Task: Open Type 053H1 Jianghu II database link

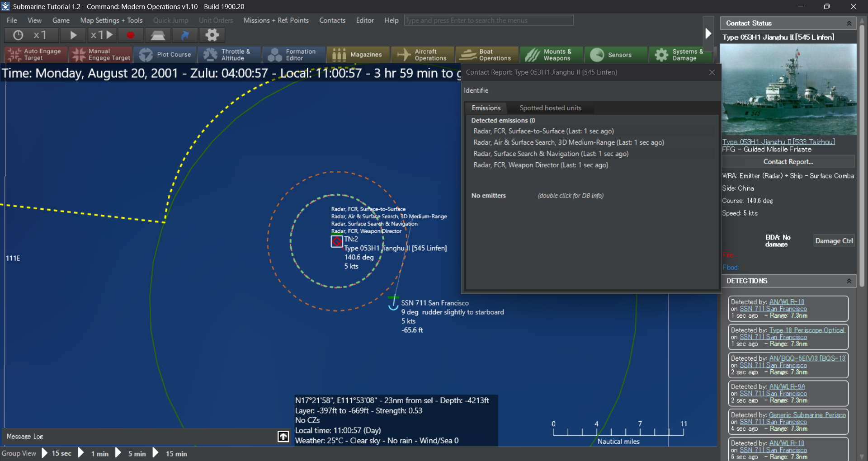Action: click(778, 142)
